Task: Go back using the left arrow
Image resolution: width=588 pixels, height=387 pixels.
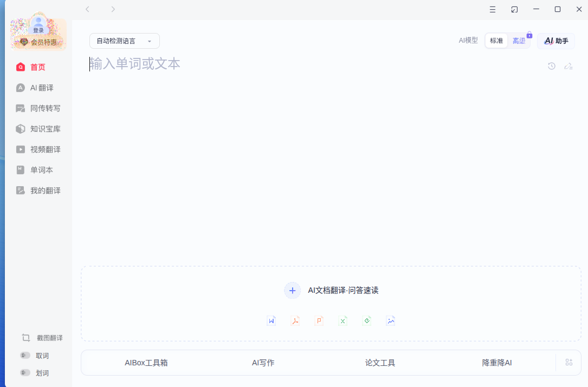Action: [x=87, y=9]
